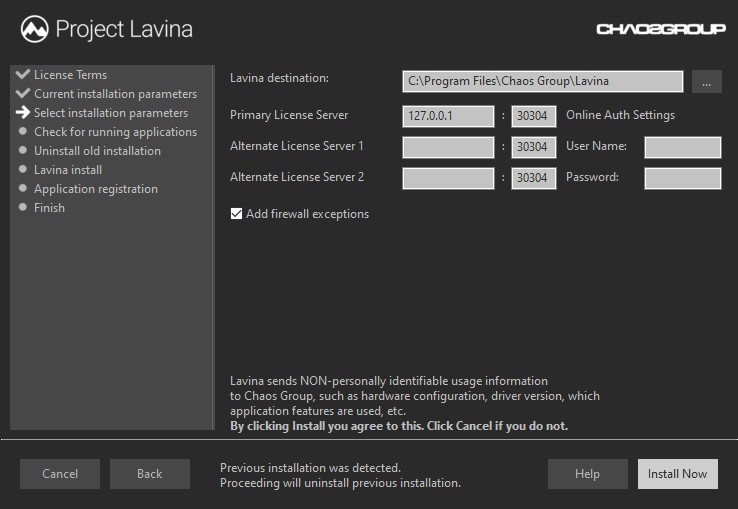Click the Primary License Server port field
Image resolution: width=738 pixels, height=509 pixels.
pos(534,116)
